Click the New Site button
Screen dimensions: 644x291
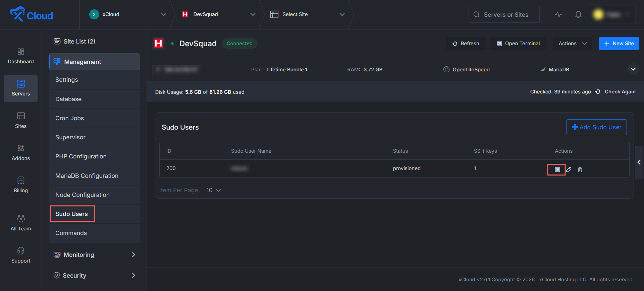619,44
